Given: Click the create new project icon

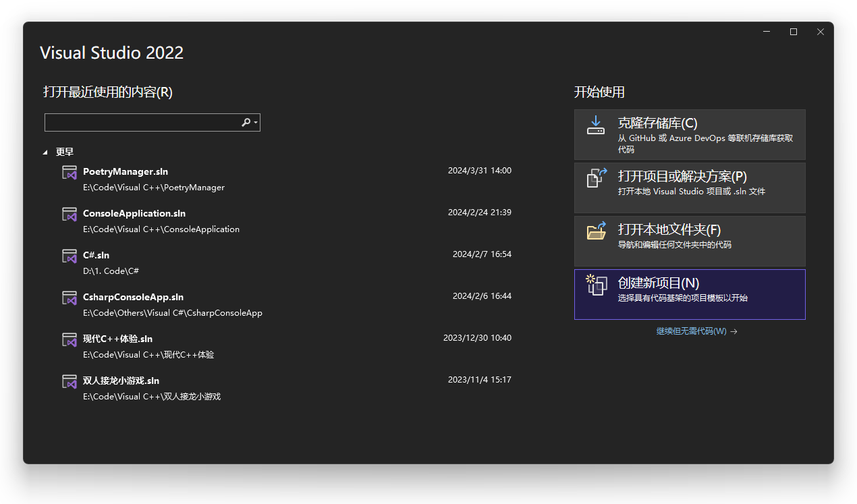Looking at the screenshot, I should coord(596,285).
